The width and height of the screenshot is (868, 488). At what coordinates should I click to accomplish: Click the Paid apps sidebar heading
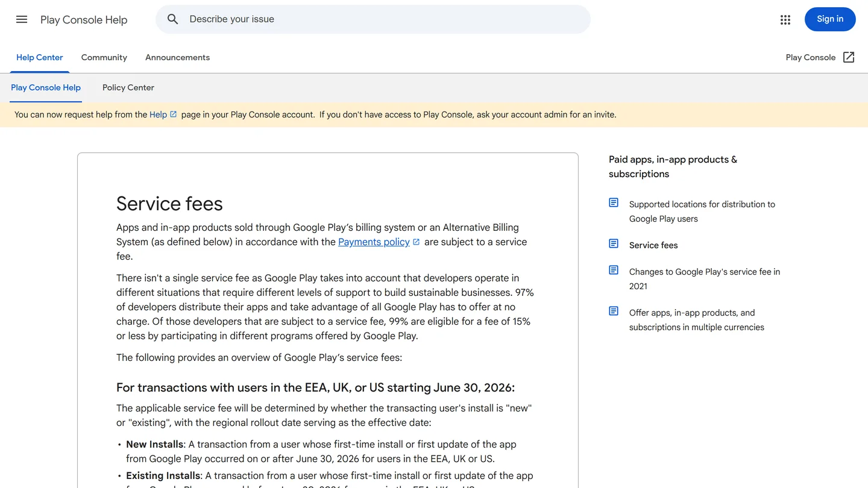click(673, 167)
